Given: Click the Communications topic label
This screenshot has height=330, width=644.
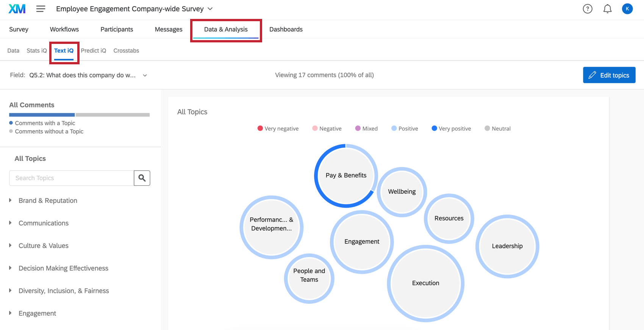Looking at the screenshot, I should click(44, 223).
